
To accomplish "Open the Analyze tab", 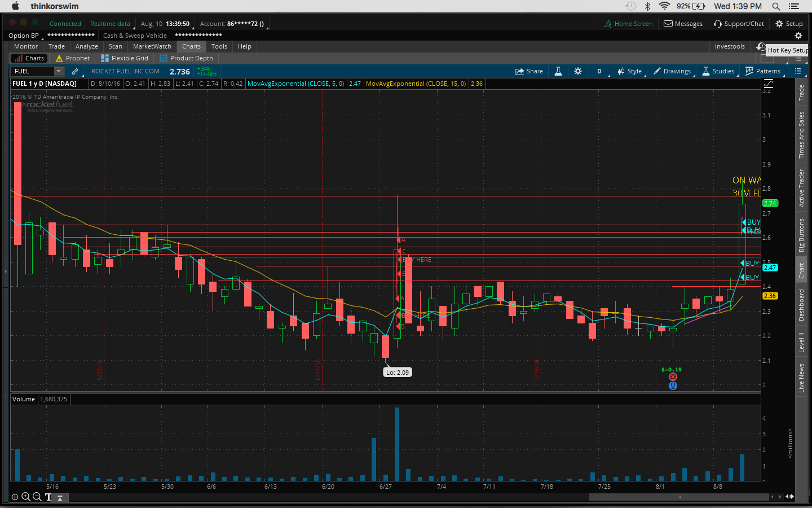I will (x=87, y=46).
